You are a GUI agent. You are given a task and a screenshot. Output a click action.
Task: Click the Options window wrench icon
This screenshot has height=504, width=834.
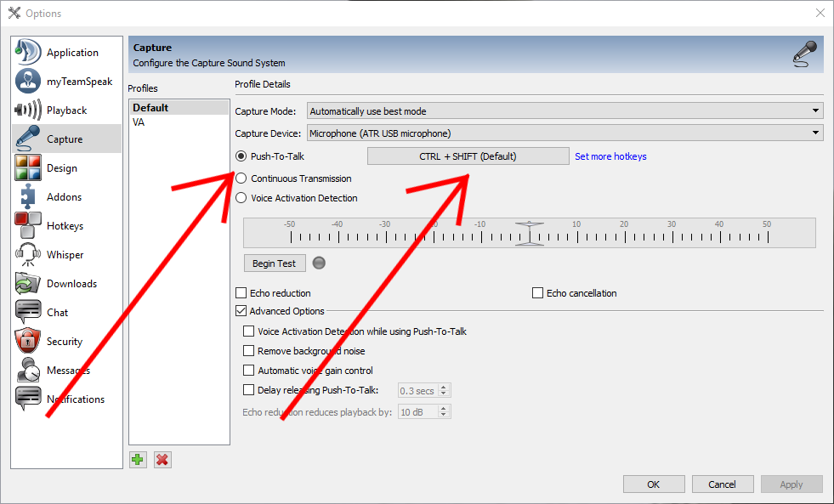(14, 13)
